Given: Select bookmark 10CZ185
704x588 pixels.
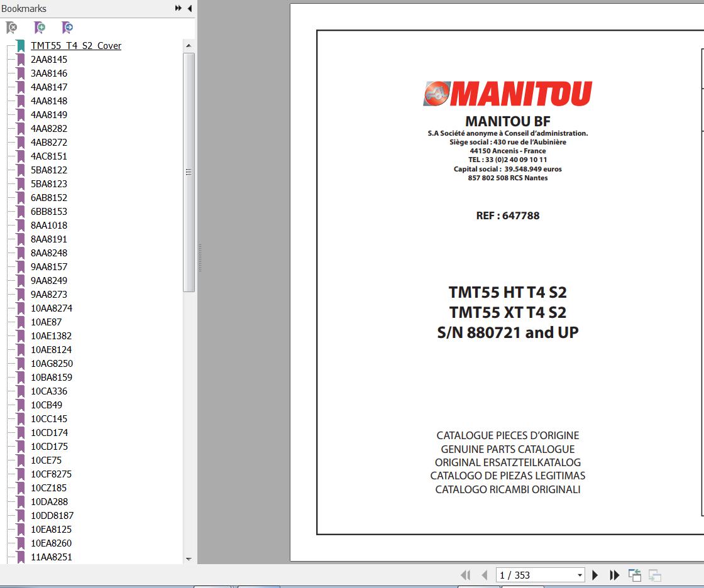Looking at the screenshot, I should [x=48, y=488].
